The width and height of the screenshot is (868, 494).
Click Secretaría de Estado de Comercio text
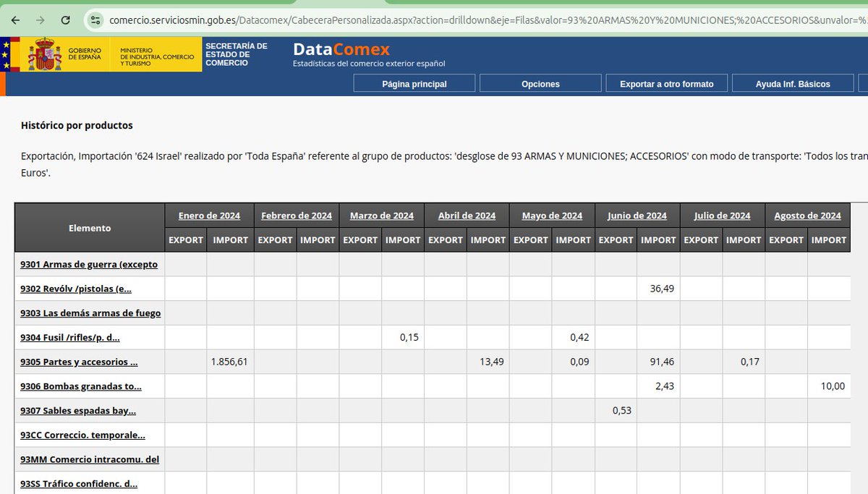point(237,54)
